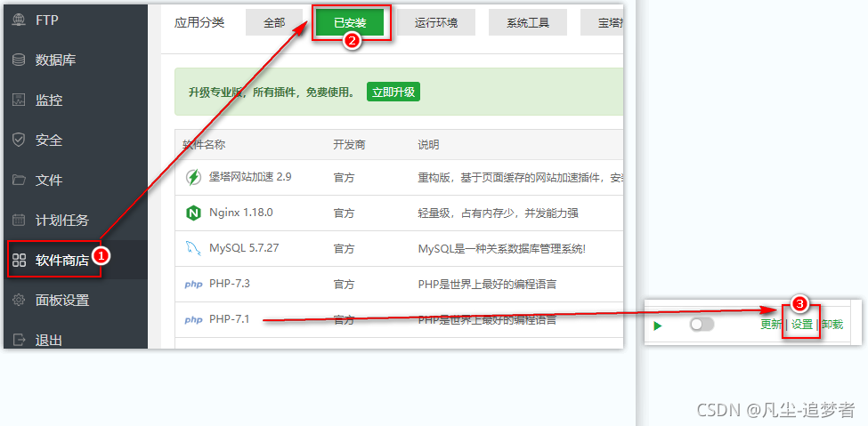Click the grid icon beside 软件商店
Image resolution: width=868 pixels, height=426 pixels.
tap(19, 260)
